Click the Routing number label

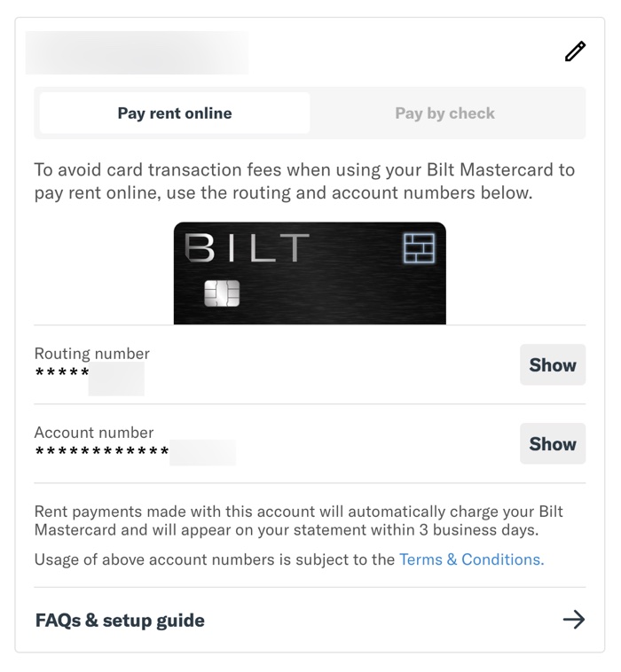(91, 354)
